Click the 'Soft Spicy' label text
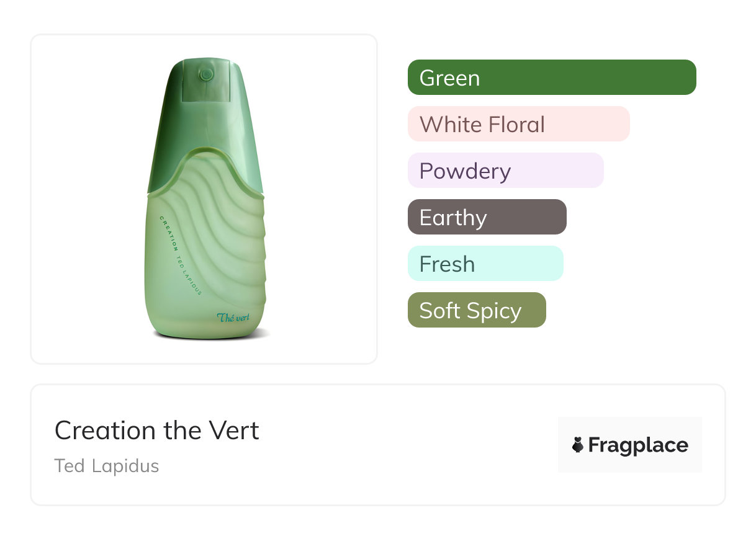The image size is (756, 536). (470, 310)
